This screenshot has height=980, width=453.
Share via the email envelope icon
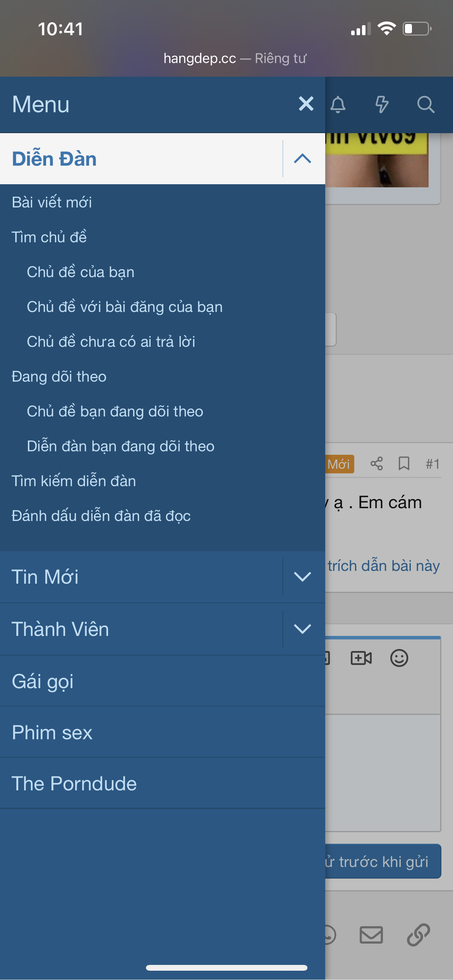[x=371, y=935]
